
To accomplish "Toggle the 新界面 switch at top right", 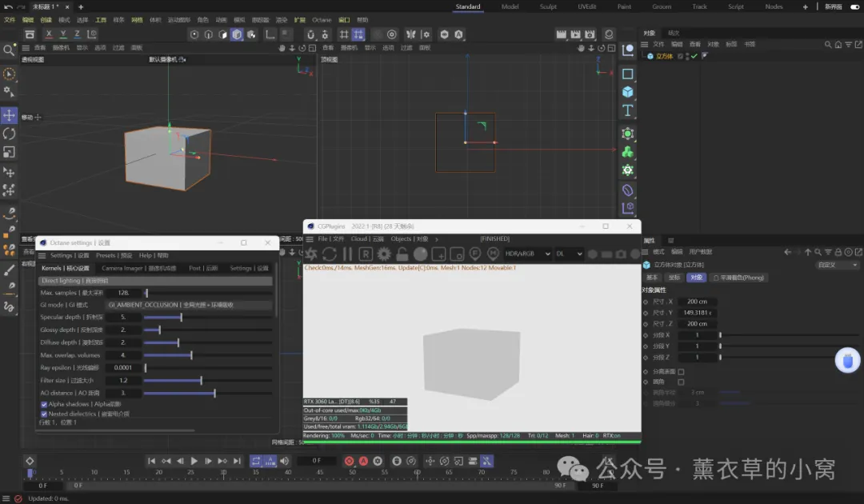I will (x=854, y=6).
